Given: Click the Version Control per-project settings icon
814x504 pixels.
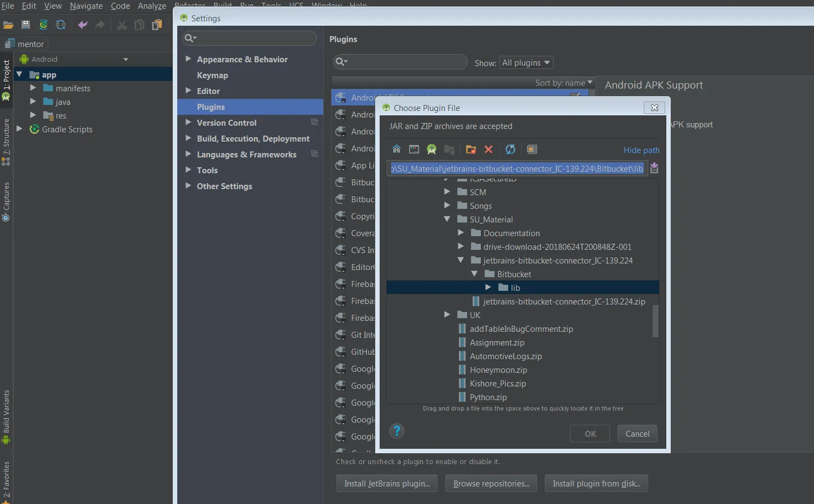Looking at the screenshot, I should pos(315,122).
